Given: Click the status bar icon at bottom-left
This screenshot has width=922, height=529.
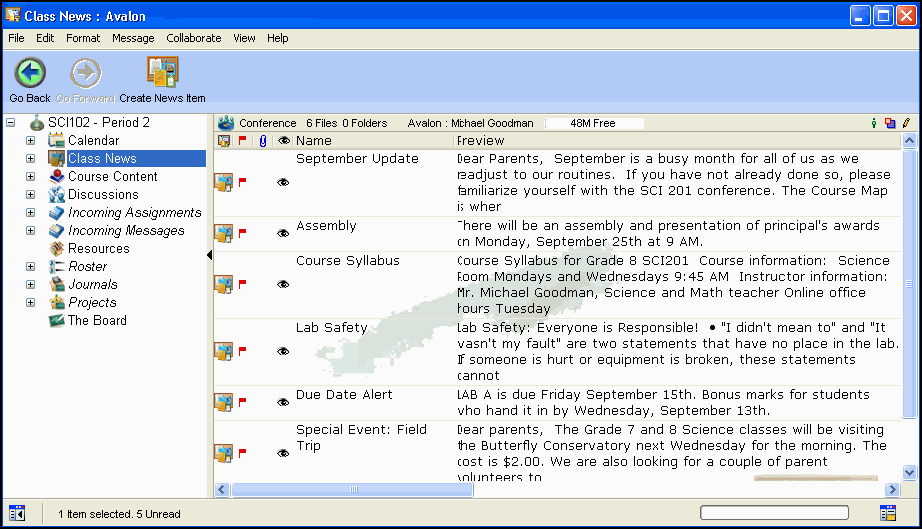Looking at the screenshot, I should (17, 513).
